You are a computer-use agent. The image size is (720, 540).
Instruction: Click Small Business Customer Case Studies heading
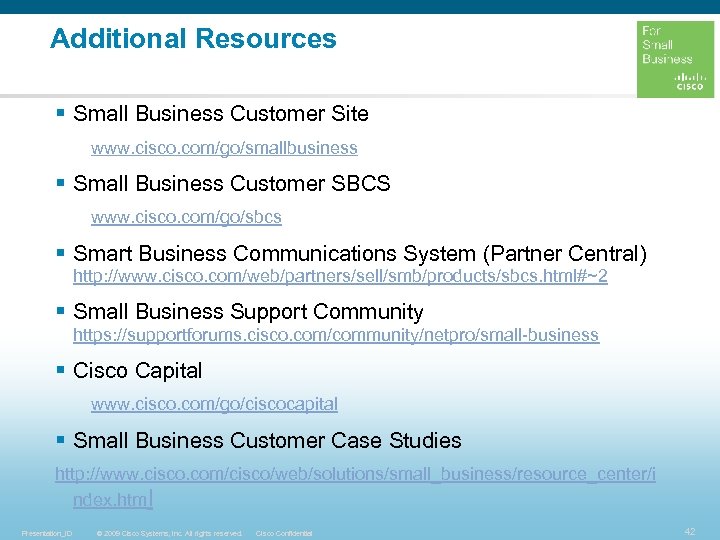(x=267, y=440)
